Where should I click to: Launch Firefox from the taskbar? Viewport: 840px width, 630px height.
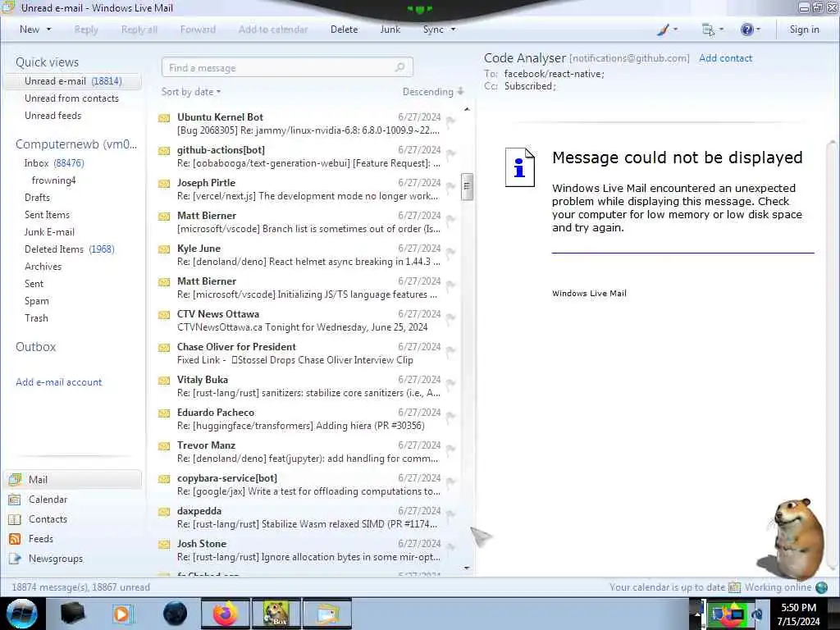226,614
